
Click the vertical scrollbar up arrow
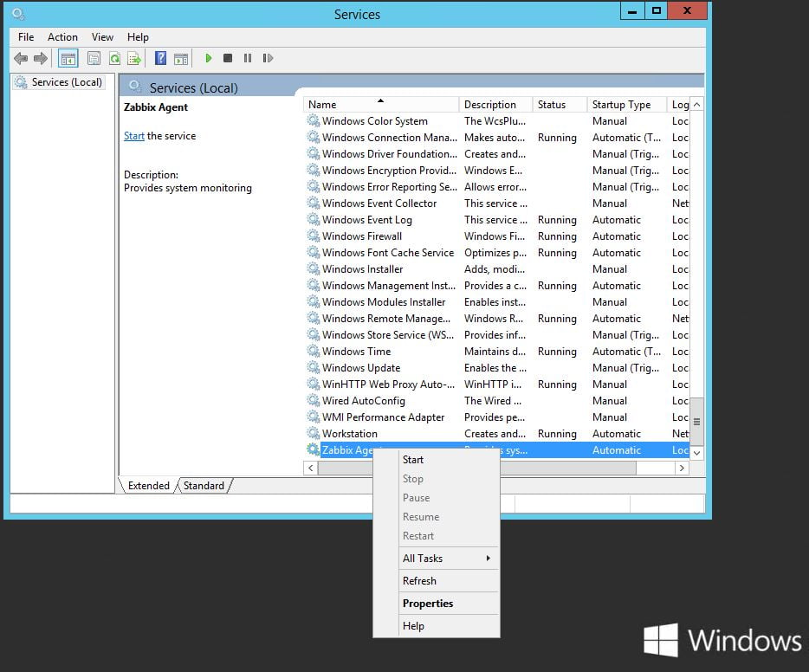coord(696,105)
